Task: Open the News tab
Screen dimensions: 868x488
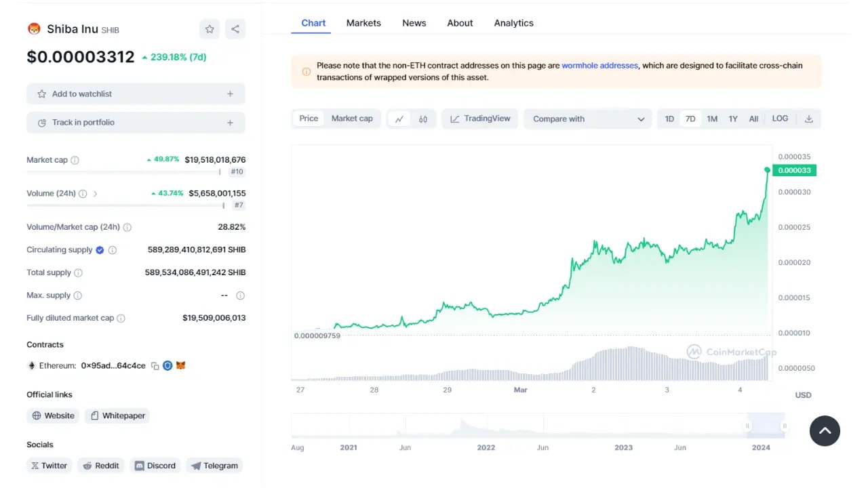Action: point(414,23)
